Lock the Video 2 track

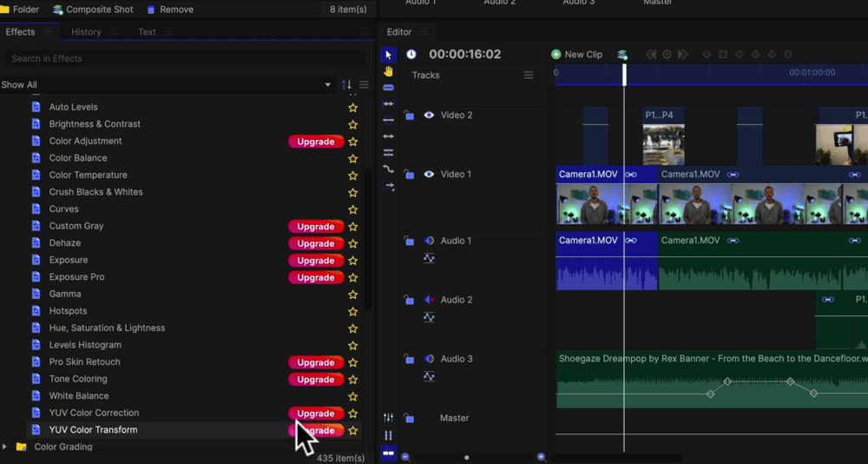click(x=409, y=115)
